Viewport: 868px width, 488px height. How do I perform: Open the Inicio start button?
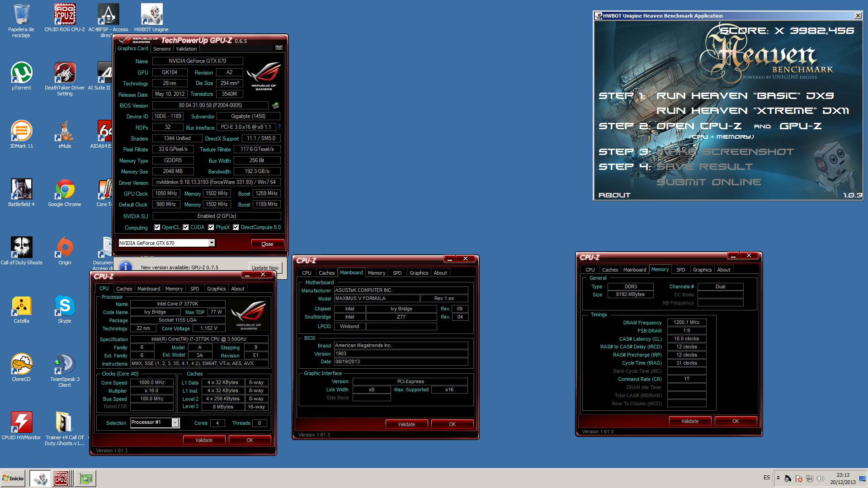[x=13, y=479]
